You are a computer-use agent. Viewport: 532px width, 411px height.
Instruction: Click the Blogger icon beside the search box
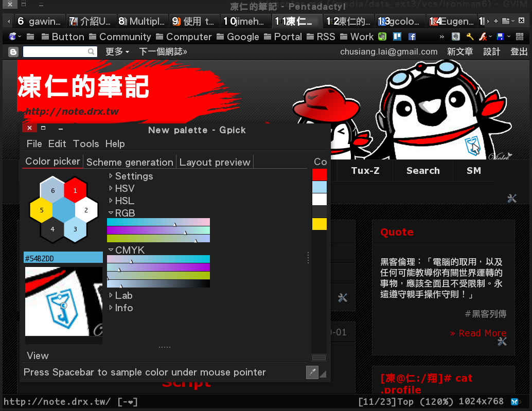[12, 51]
